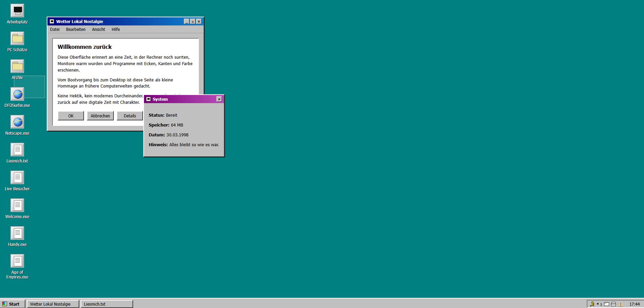Click the yellow AIM running man tray icon

[592, 304]
